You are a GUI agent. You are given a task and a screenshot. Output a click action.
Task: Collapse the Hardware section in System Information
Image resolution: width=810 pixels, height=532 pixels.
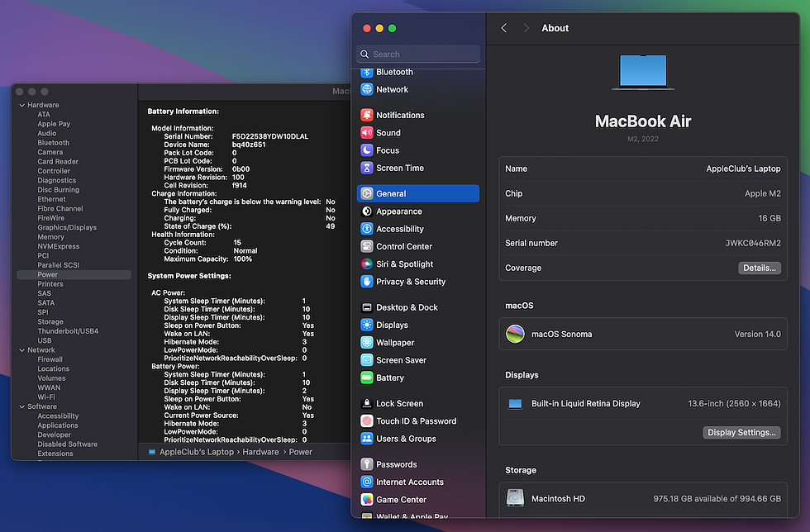click(x=22, y=105)
